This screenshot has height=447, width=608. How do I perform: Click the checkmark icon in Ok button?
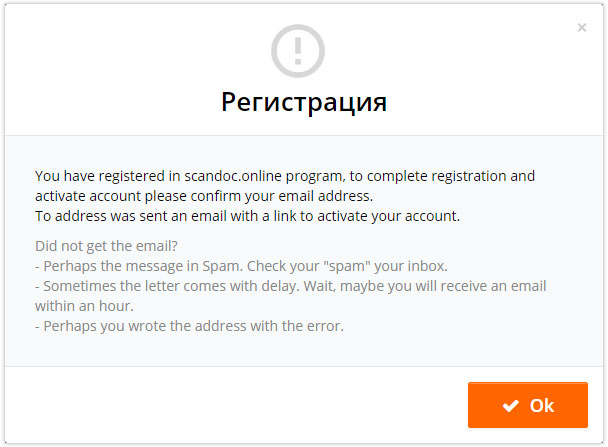511,405
